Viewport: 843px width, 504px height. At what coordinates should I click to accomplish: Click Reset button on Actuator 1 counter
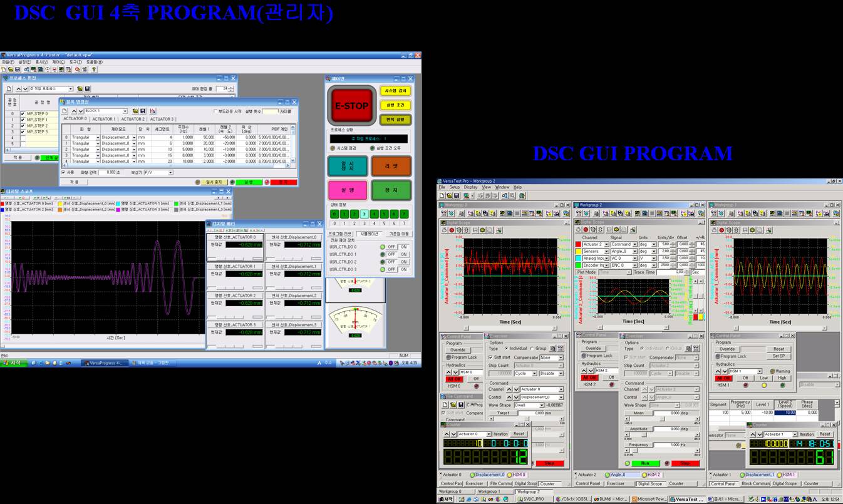pos(825,434)
